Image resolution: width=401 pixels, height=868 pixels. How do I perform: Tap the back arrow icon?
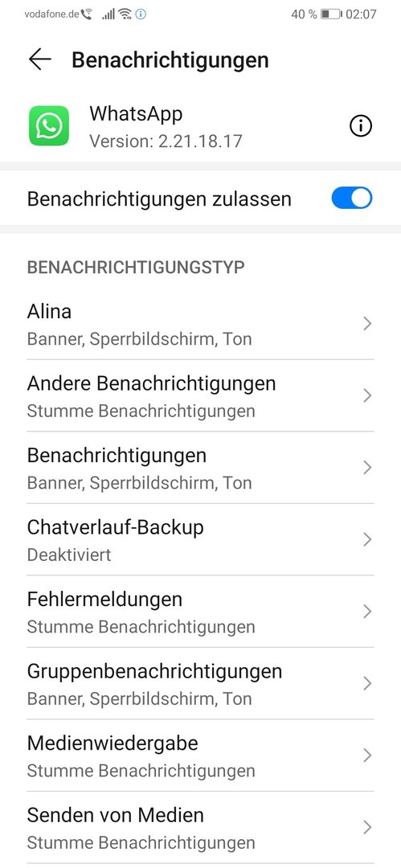(x=40, y=59)
